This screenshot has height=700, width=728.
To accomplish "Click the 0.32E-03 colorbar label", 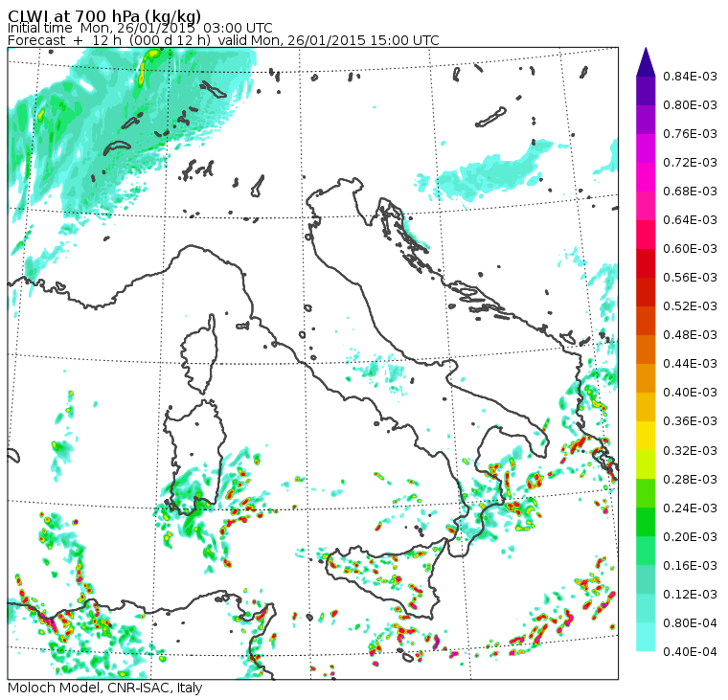I will 690,451.
